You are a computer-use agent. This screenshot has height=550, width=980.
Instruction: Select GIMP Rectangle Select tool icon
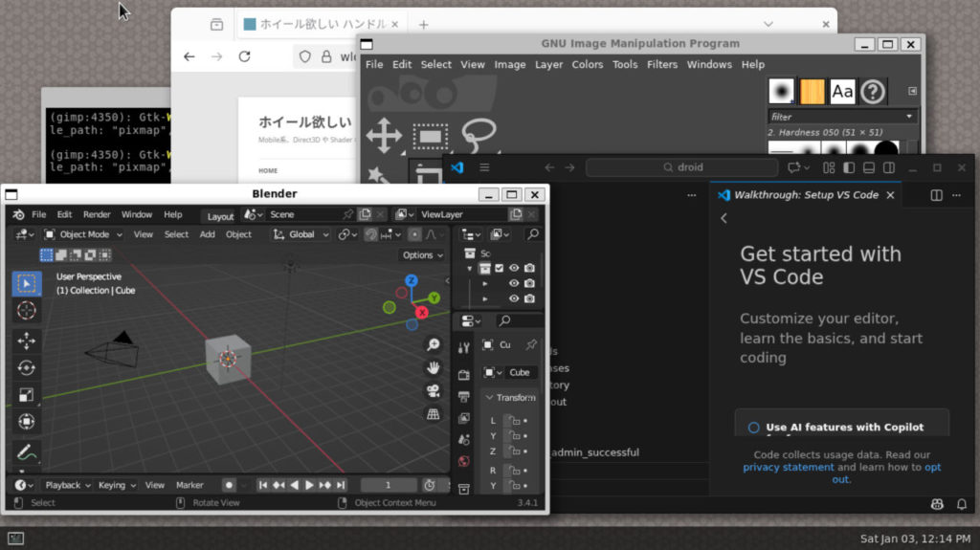[430, 136]
